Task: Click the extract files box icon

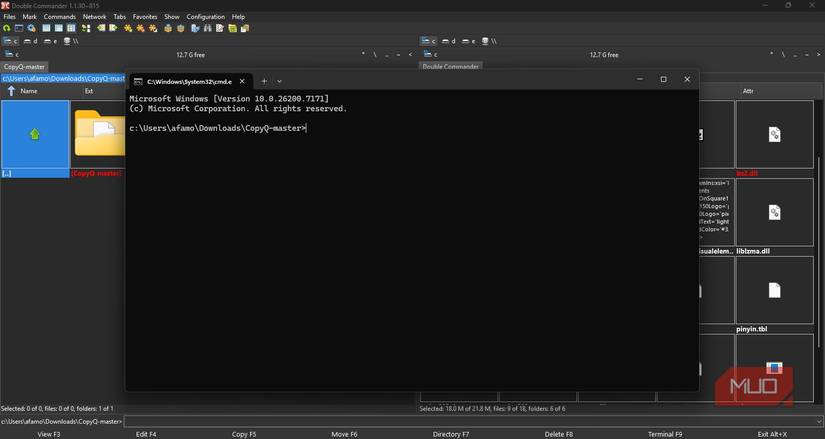Action: (180, 28)
